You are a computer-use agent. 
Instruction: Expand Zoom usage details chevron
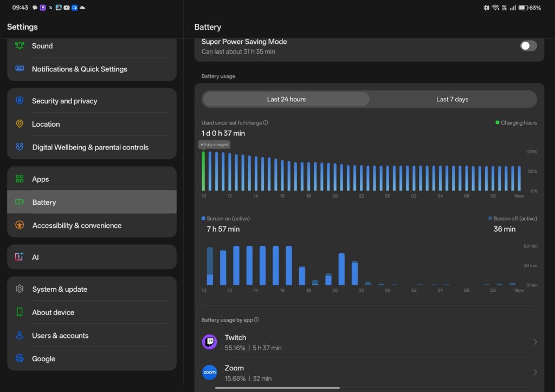pyautogui.click(x=535, y=373)
